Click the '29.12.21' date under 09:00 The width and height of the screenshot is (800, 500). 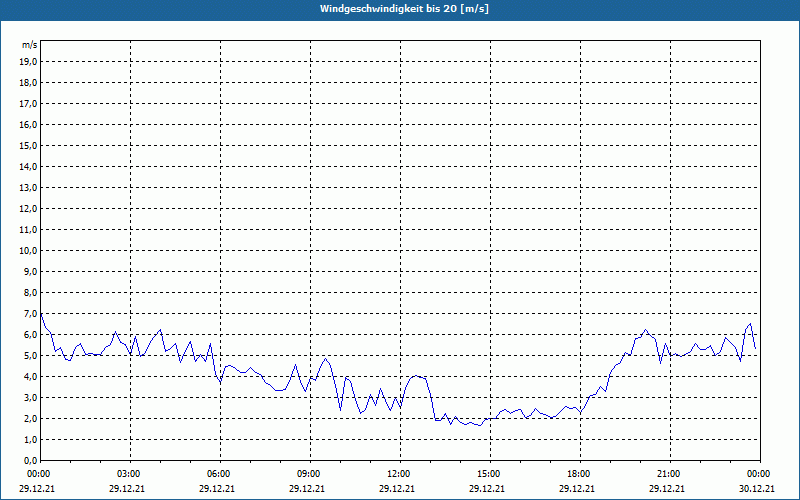[x=307, y=488]
